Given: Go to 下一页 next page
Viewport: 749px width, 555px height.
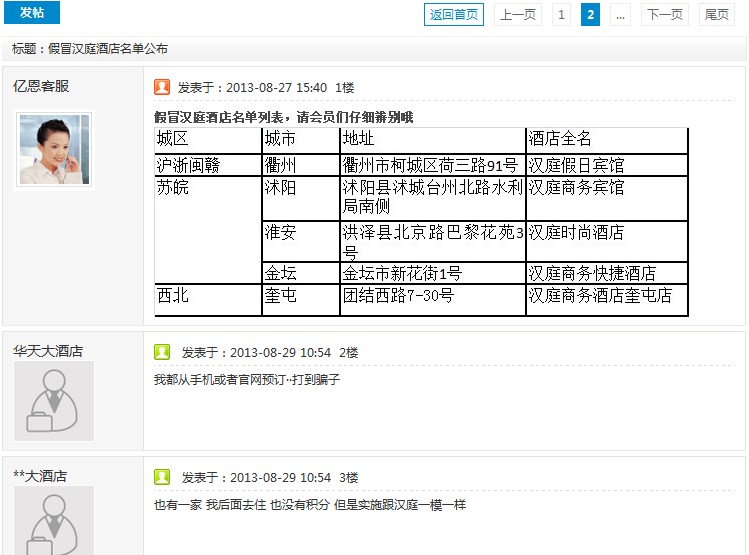Looking at the screenshot, I should click(664, 14).
